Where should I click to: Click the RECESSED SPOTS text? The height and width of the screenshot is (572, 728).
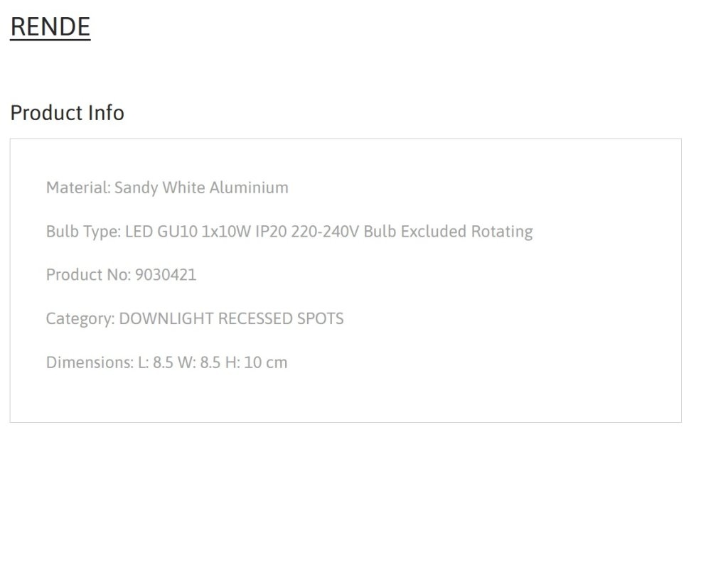tap(281, 319)
